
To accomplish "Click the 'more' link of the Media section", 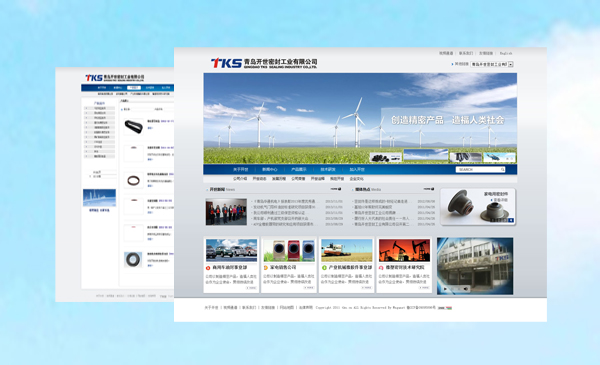I will coord(429,189).
